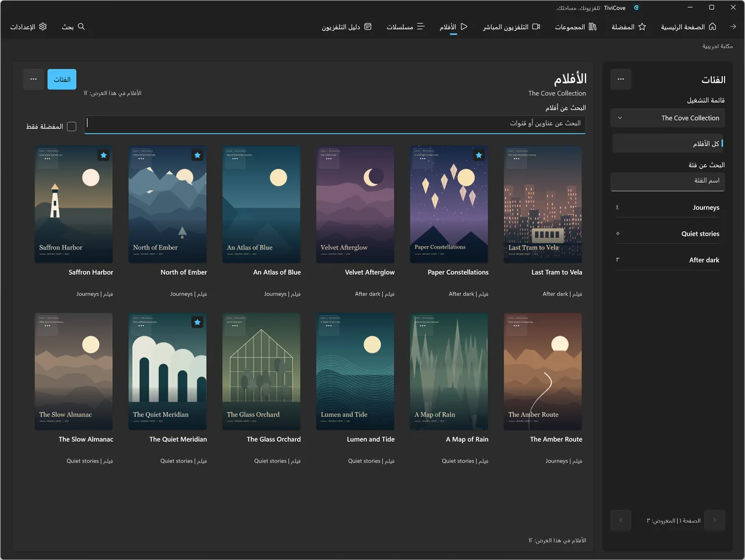
Task: Toggle favorite star on Paper Constellations poster
Action: (x=479, y=155)
